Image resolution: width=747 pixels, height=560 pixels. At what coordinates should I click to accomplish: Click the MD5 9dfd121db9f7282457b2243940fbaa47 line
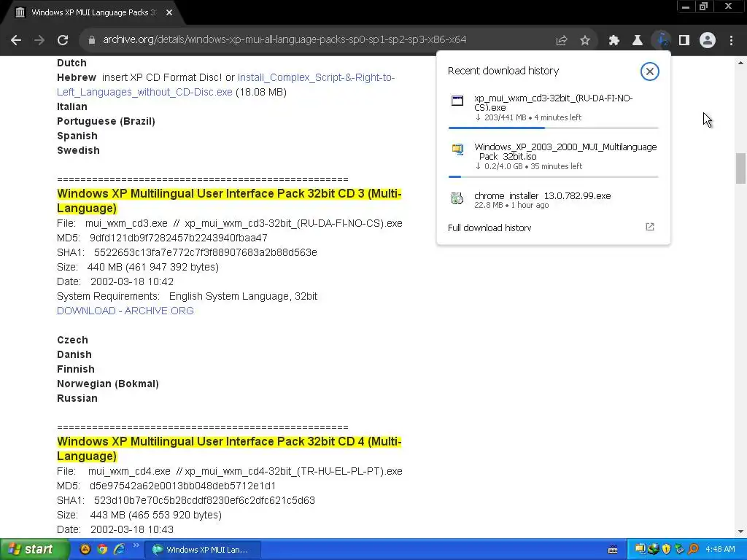[162, 238]
